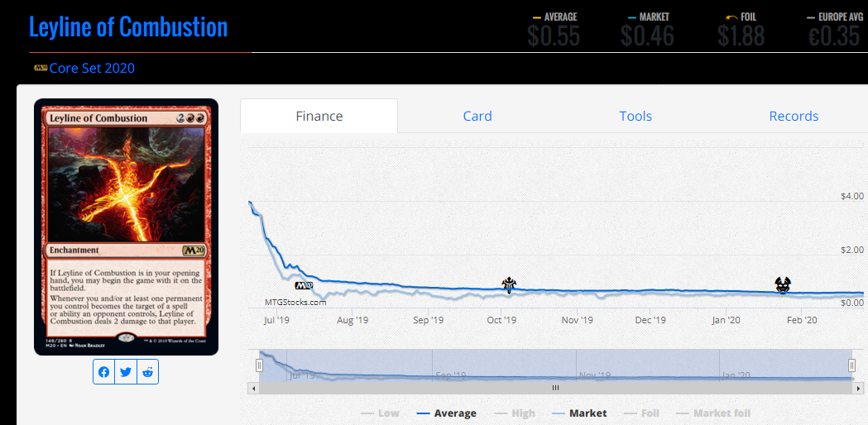Click the Core Set 2020 set symbol icon
This screenshot has width=868, height=425.
tap(41, 68)
